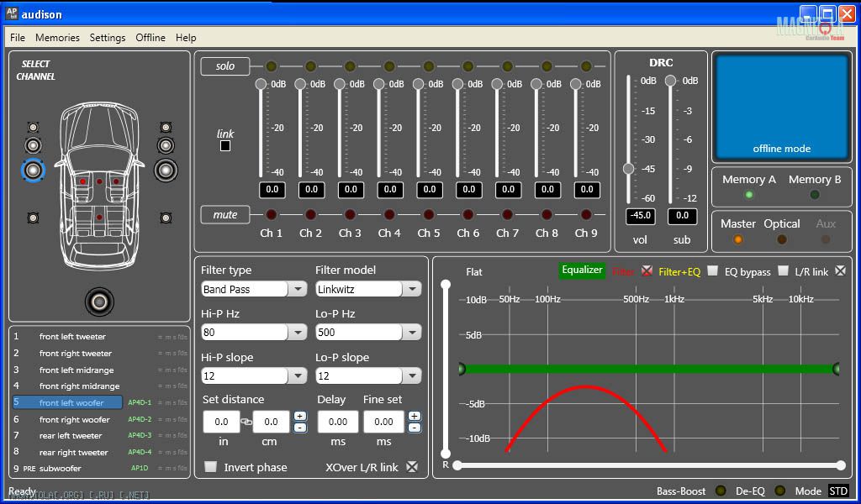Open the Hi-P Hz frequency dropdown
The height and width of the screenshot is (504, 861).
point(298,332)
